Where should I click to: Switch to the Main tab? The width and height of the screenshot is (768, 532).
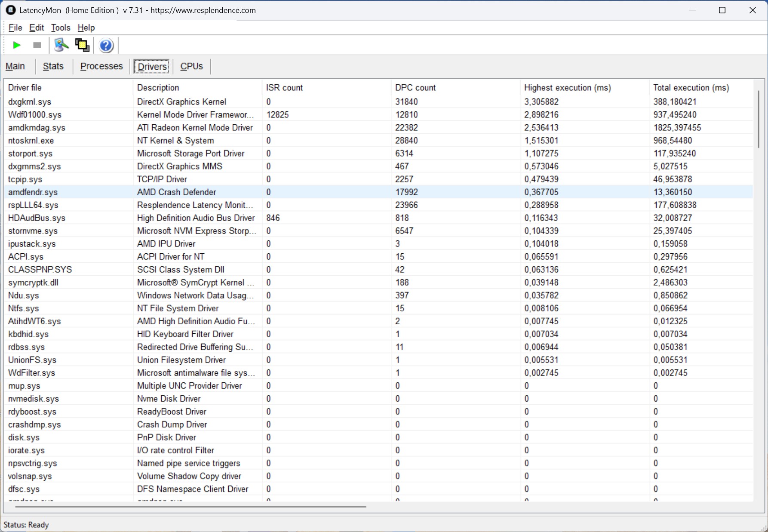coord(15,66)
